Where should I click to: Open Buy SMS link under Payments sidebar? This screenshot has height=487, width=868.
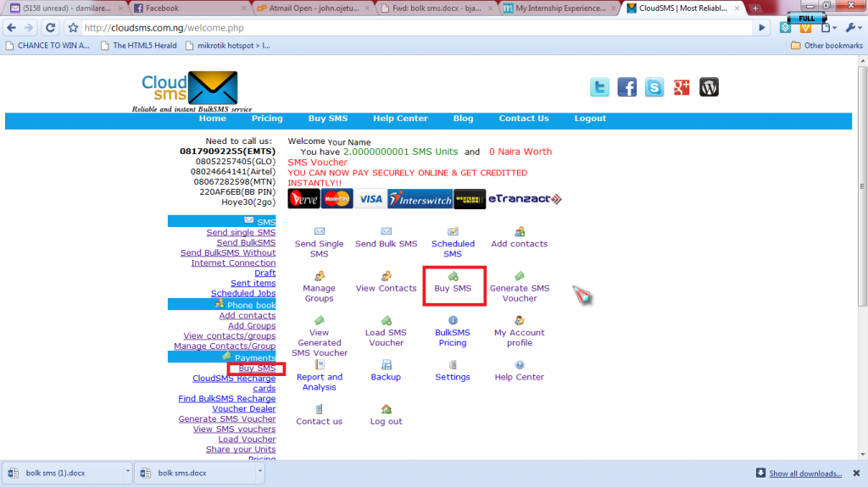[257, 368]
